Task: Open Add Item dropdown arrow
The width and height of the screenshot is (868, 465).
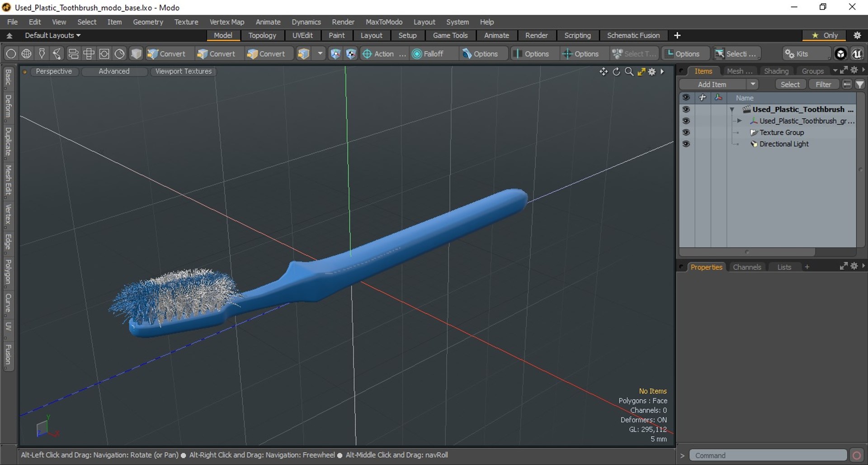Action: point(753,84)
